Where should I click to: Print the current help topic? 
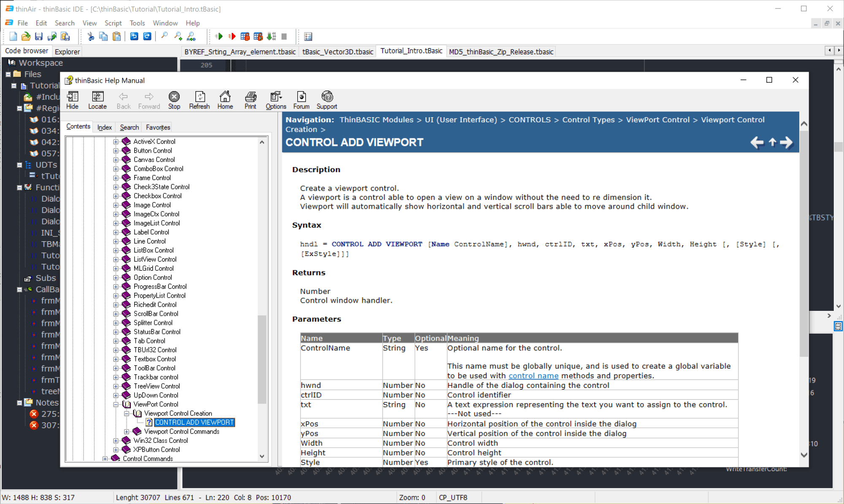point(250,100)
